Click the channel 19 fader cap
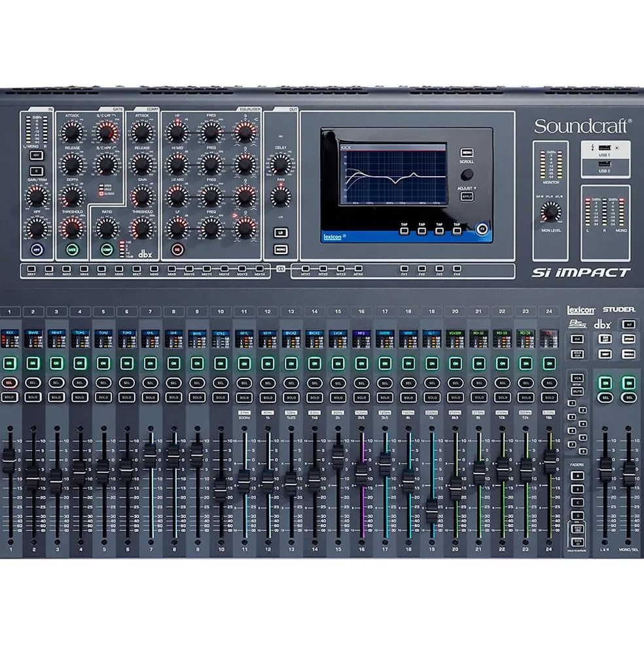The height and width of the screenshot is (645, 644). pos(431,511)
